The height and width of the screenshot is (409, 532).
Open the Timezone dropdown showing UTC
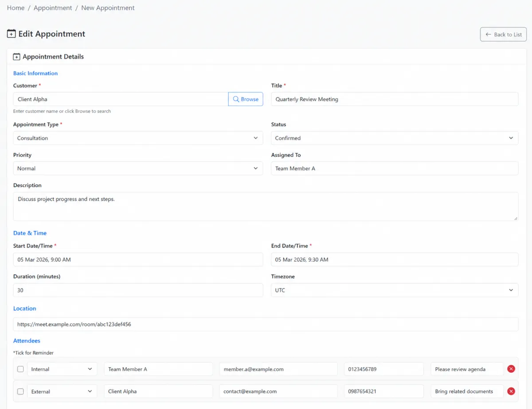click(395, 290)
